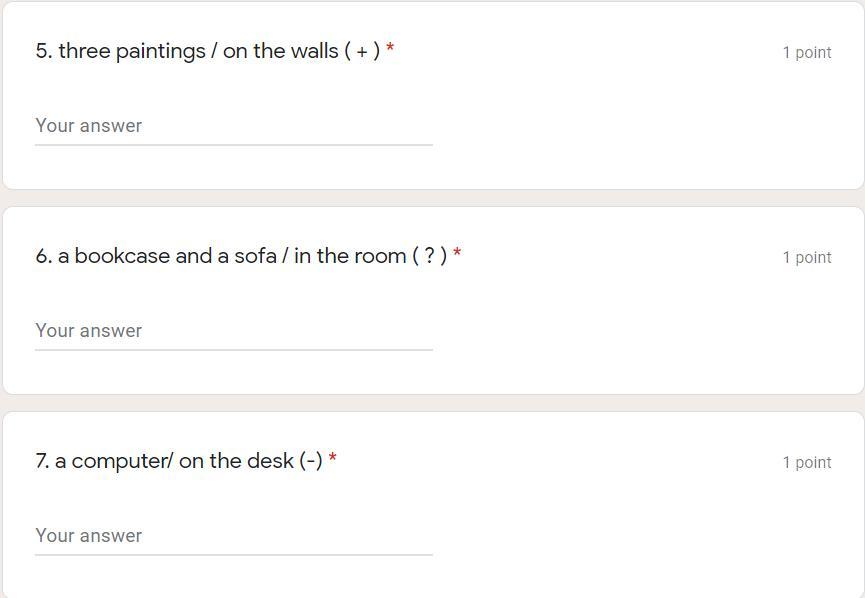
Task: Click the word "walls" in question 5
Action: pyautogui.click(x=314, y=51)
